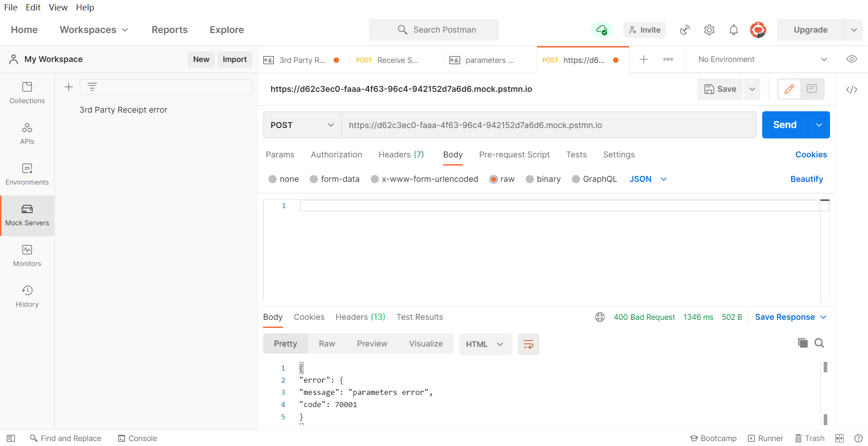Image resolution: width=868 pixels, height=446 pixels.
Task: Open the user avatar menu
Action: point(758,30)
